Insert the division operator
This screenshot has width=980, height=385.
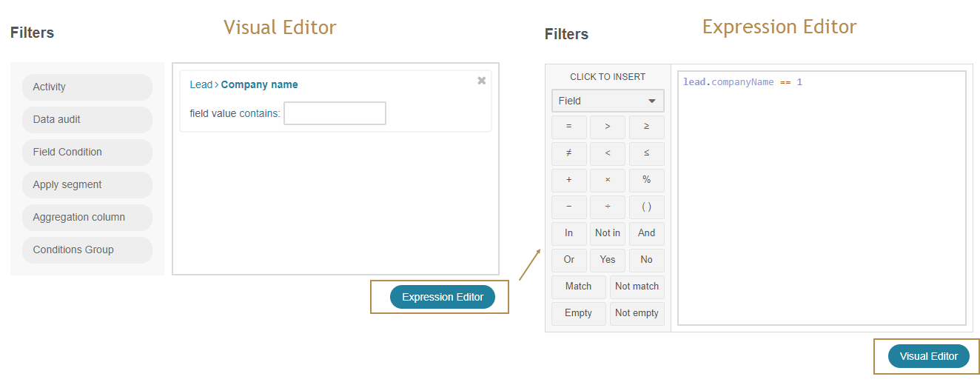tap(608, 207)
